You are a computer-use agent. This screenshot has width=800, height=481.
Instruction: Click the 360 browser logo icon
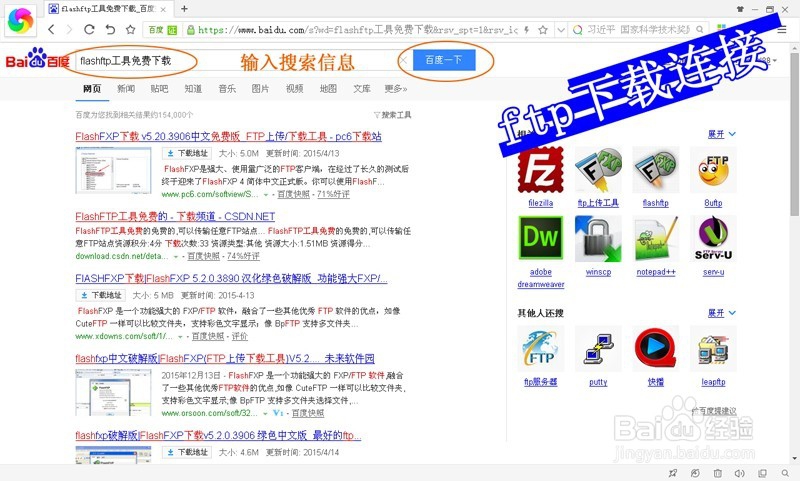(21, 20)
